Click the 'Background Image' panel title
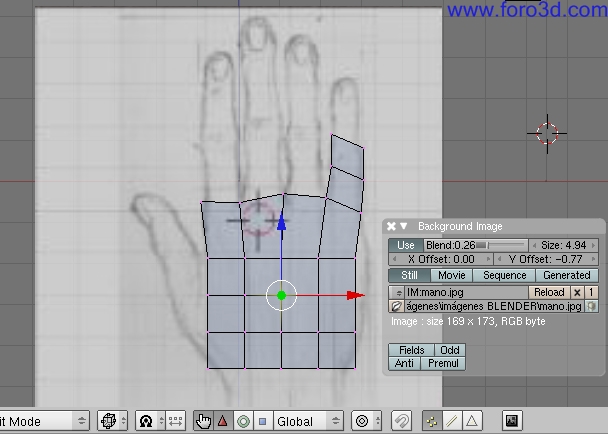 coord(460,226)
